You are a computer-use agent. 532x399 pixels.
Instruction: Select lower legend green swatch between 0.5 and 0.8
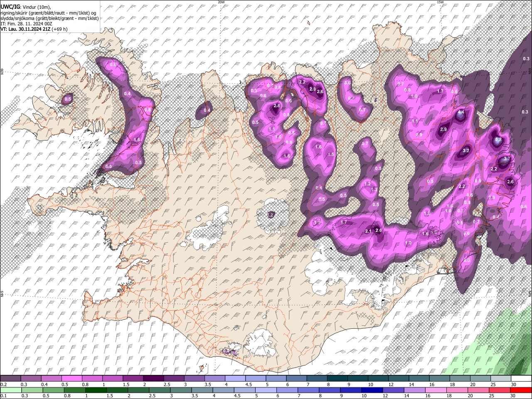pos(54,390)
